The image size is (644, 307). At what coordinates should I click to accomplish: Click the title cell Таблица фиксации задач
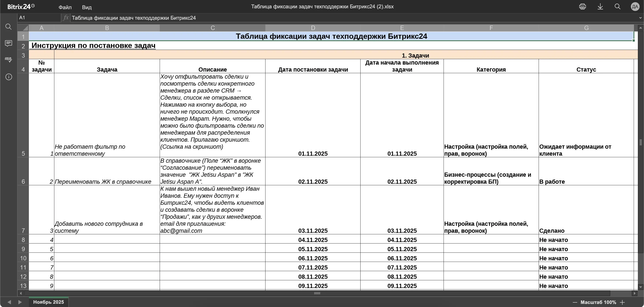click(331, 36)
